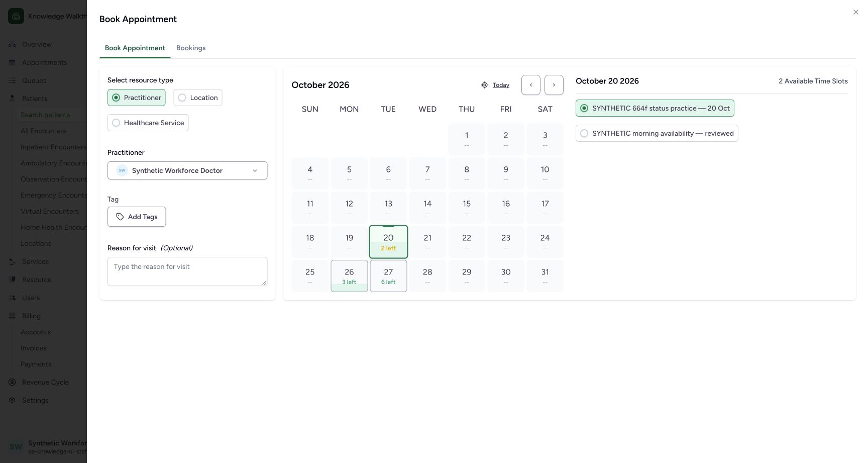This screenshot has width=868, height=463.
Task: Select Healthcare Service resource type
Action: 148,123
